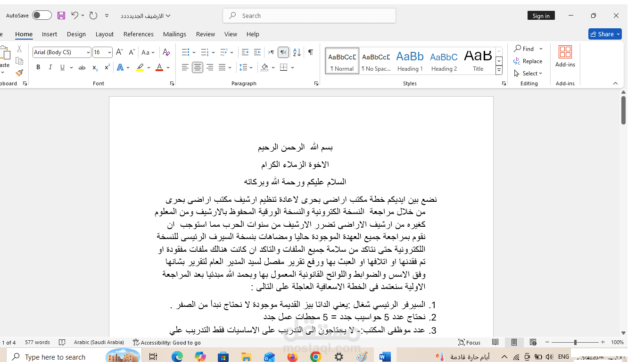Click Replace in the Editing group

[x=528, y=61]
